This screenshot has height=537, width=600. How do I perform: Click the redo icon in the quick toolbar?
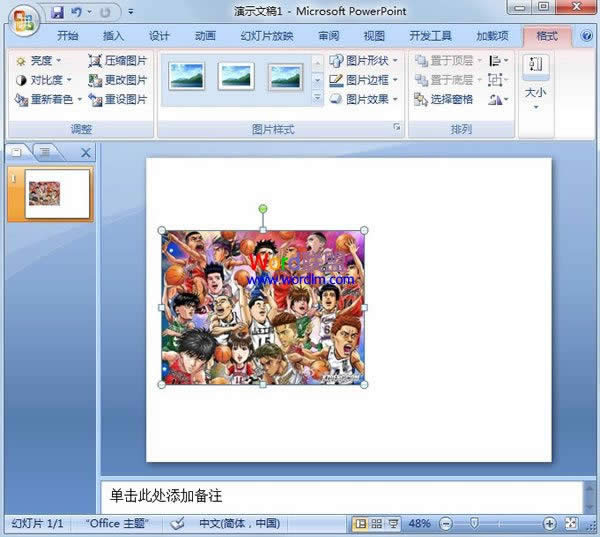point(105,12)
